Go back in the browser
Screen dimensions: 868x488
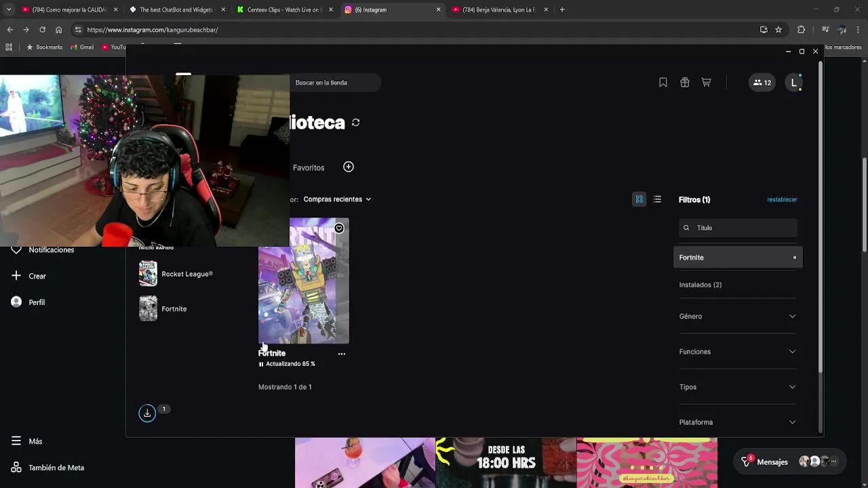9,30
